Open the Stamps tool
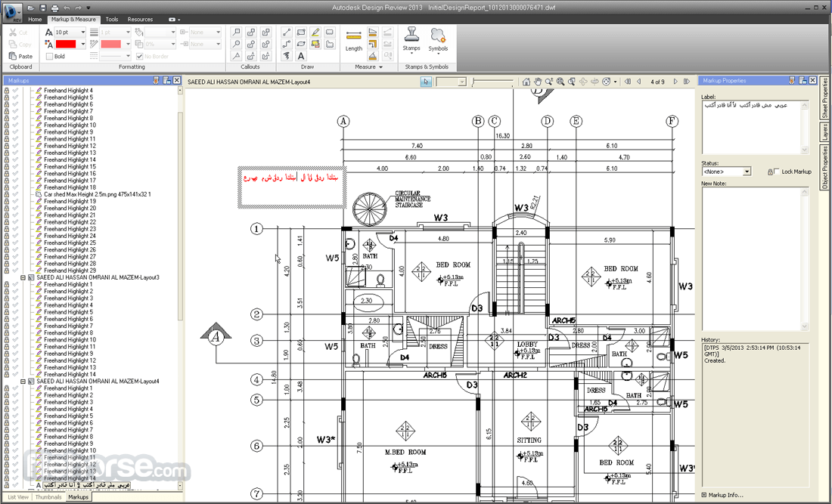This screenshot has width=832, height=504. (411, 40)
